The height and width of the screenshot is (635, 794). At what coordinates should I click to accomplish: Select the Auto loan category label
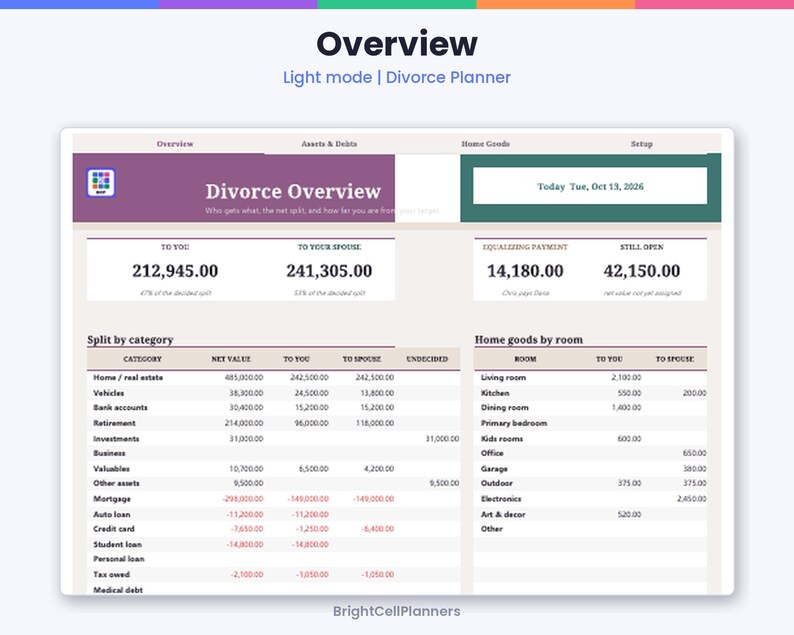tap(111, 514)
